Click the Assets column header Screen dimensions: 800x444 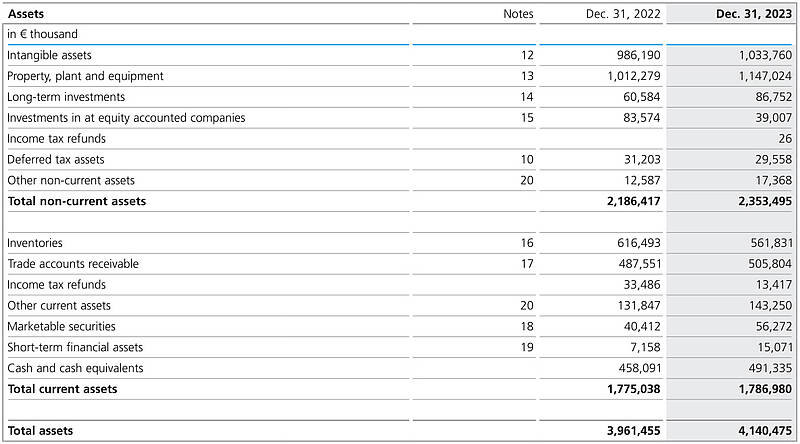click(25, 14)
